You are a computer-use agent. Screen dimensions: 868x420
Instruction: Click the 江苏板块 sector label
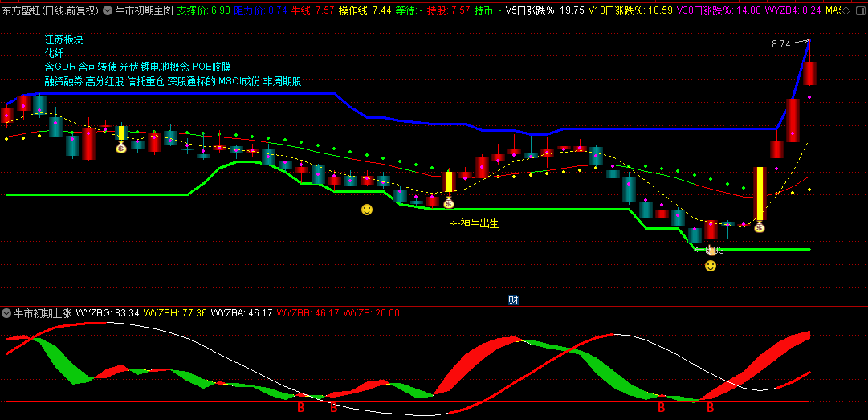pyautogui.click(x=63, y=40)
